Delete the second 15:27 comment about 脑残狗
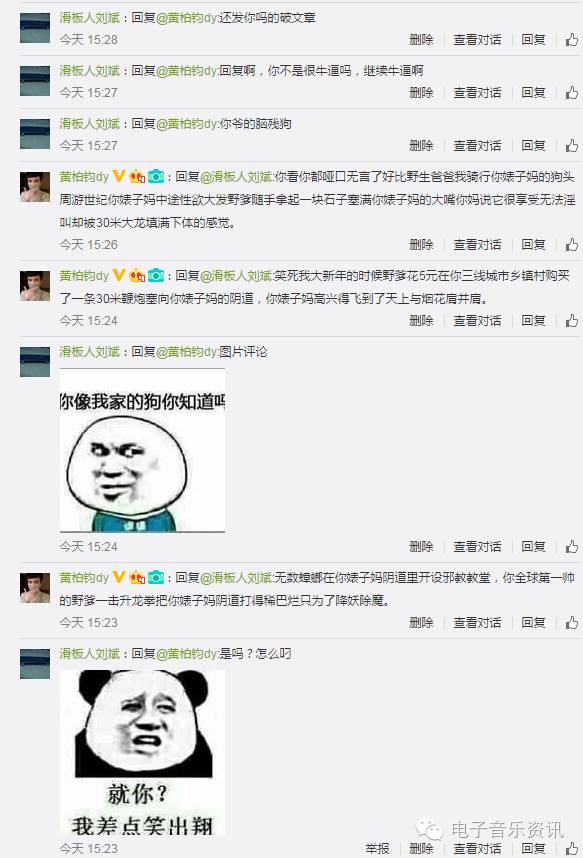The image size is (583, 858). tap(422, 146)
